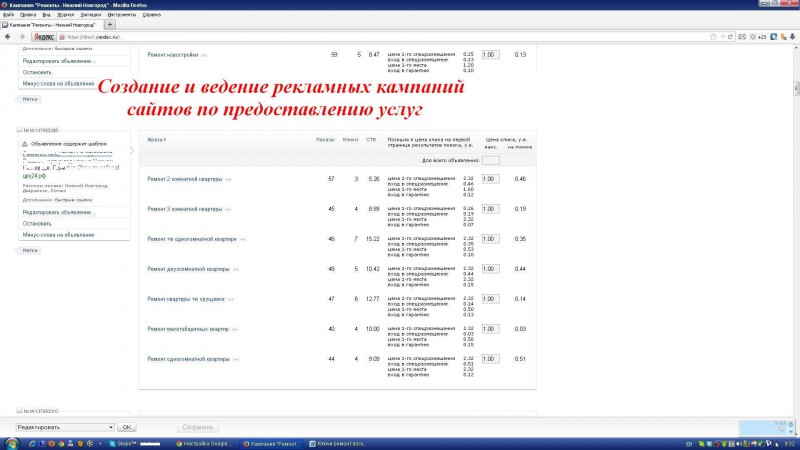The image size is (800, 450).
Task: Click the second Редактировать объявление link
Action: 59,212
